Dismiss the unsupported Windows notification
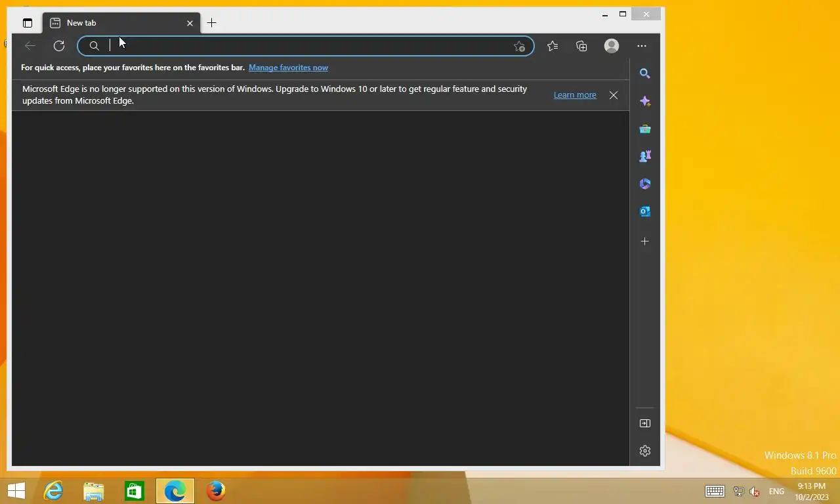Viewport: 840px width, 504px height. [x=614, y=95]
